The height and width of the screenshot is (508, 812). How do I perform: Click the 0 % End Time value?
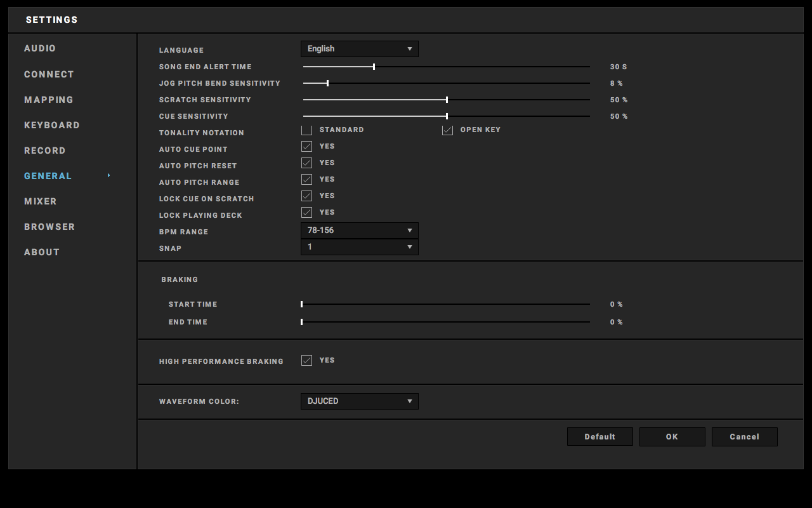click(617, 322)
